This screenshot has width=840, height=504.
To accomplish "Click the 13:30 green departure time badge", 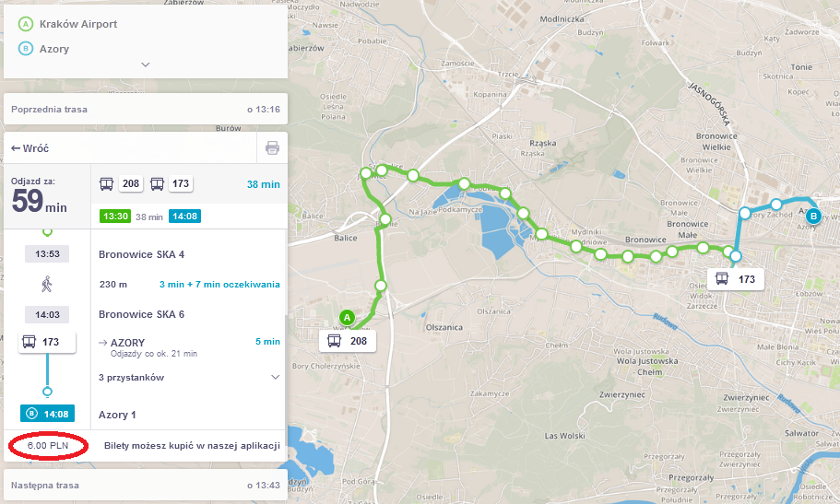I will click(115, 217).
